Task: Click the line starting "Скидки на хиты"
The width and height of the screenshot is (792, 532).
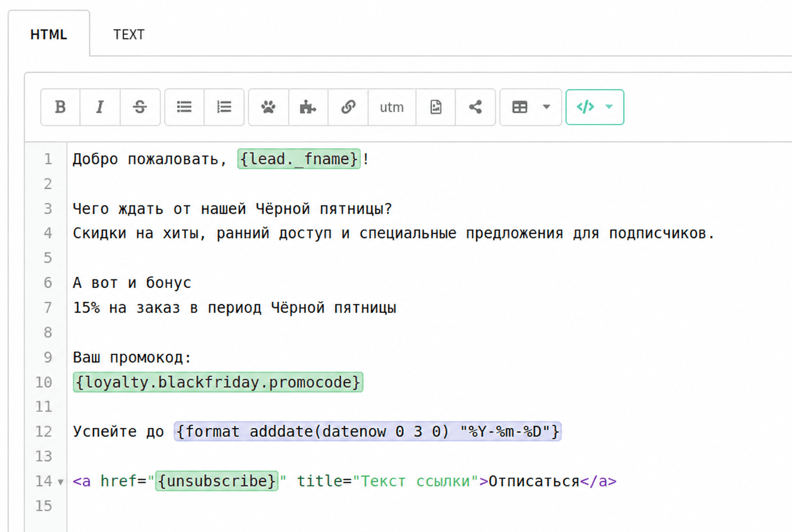Action: (393, 233)
